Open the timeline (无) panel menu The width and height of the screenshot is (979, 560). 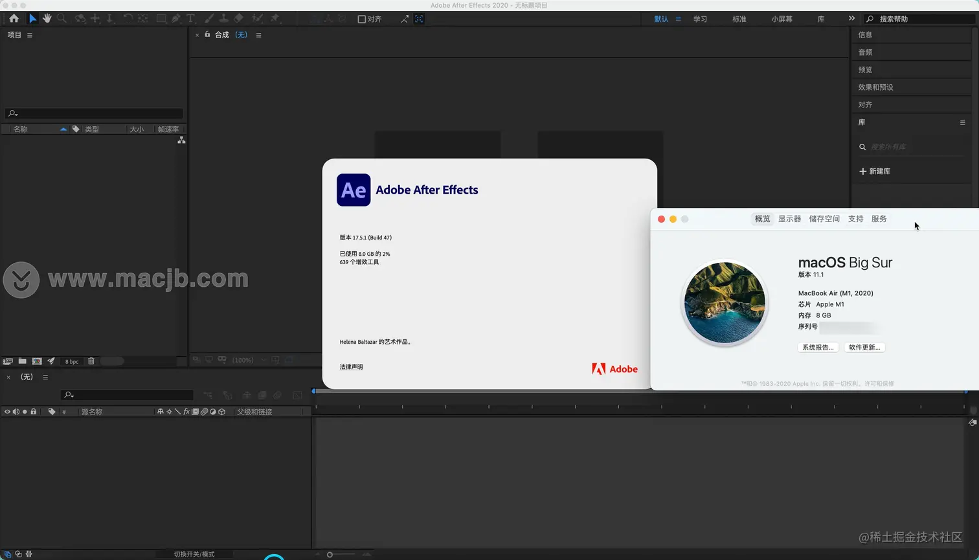point(45,377)
